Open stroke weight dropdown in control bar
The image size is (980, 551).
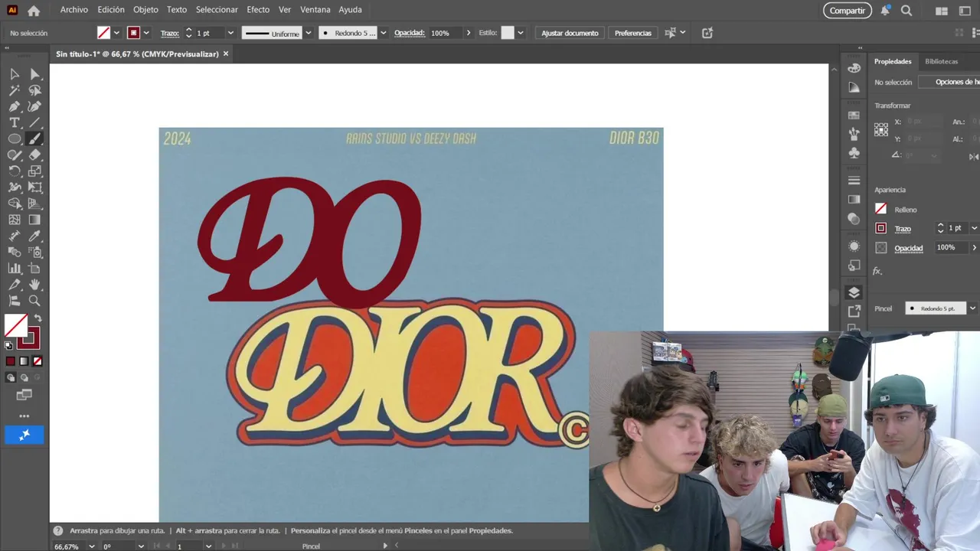tap(230, 33)
